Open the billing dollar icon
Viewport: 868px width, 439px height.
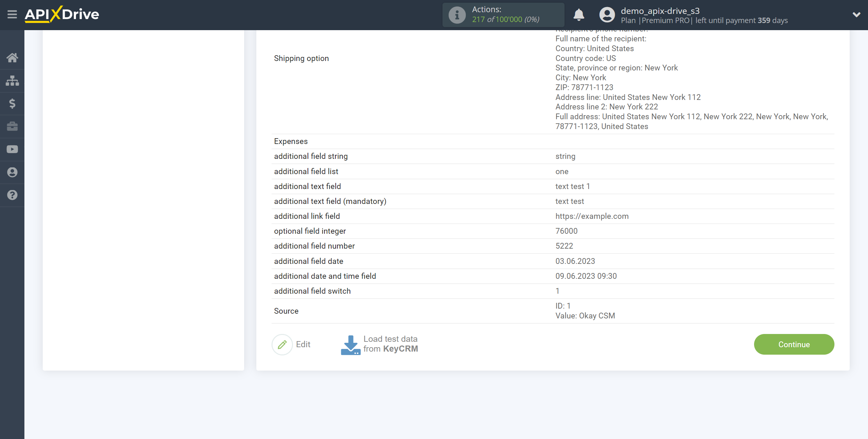click(x=12, y=103)
